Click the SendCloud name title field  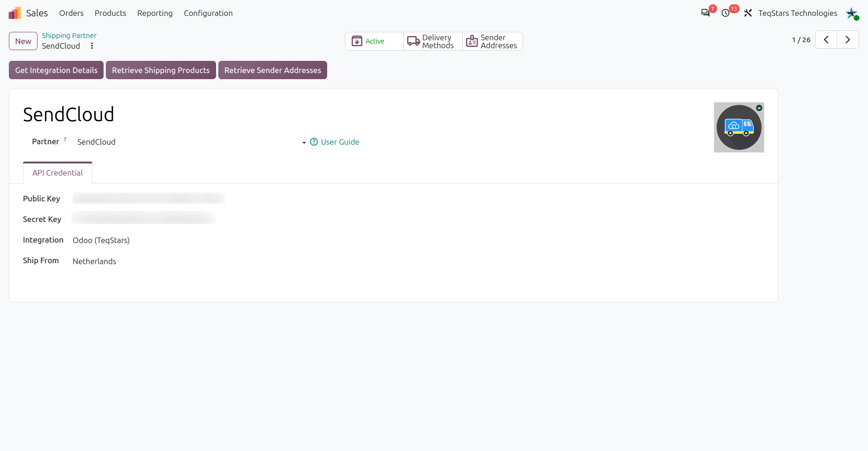tap(68, 114)
